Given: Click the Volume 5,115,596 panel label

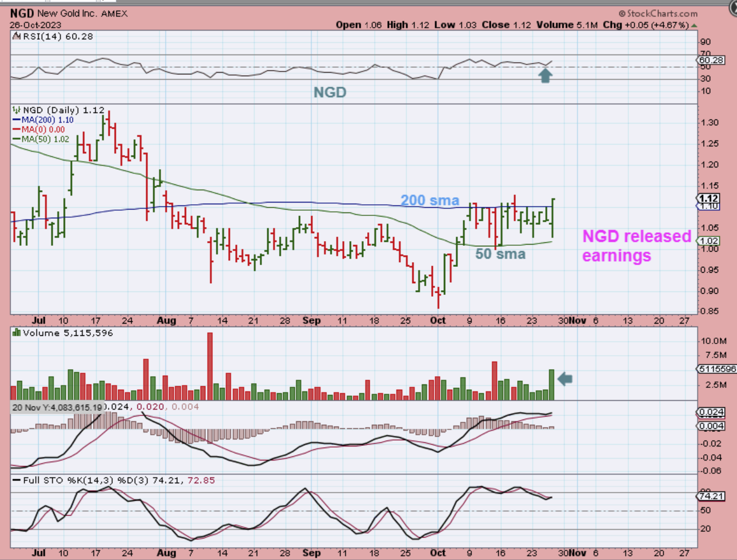Looking at the screenshot, I should [68, 333].
